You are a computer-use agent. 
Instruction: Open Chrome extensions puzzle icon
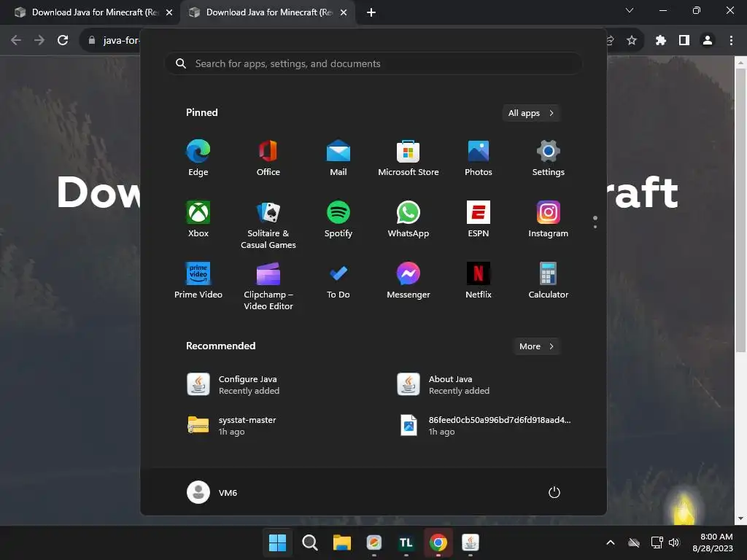pyautogui.click(x=660, y=40)
